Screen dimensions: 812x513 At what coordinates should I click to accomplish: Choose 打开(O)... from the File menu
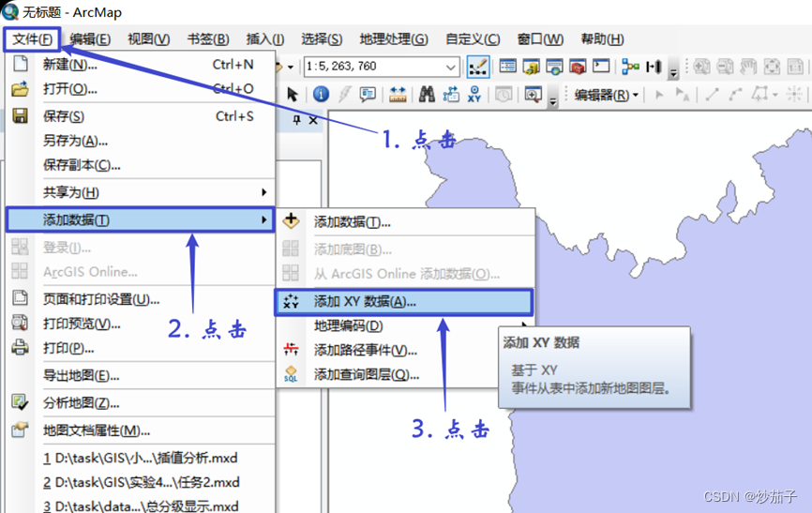click(x=141, y=88)
